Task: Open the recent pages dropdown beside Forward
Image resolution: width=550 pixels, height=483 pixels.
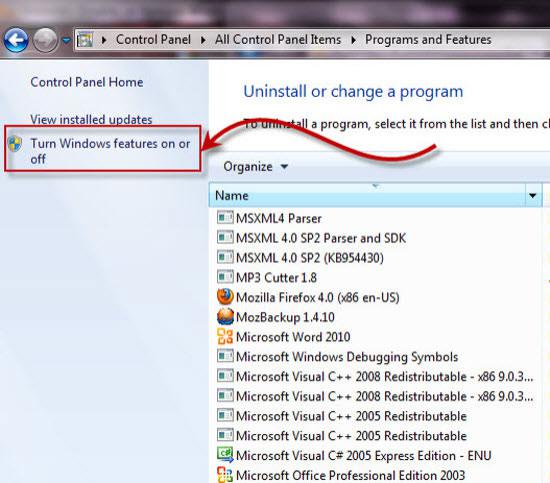Action: (x=66, y=40)
